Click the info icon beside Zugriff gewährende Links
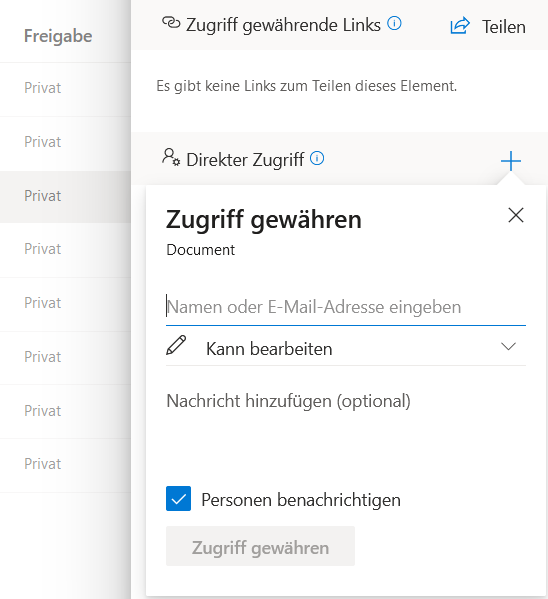 [394, 24]
